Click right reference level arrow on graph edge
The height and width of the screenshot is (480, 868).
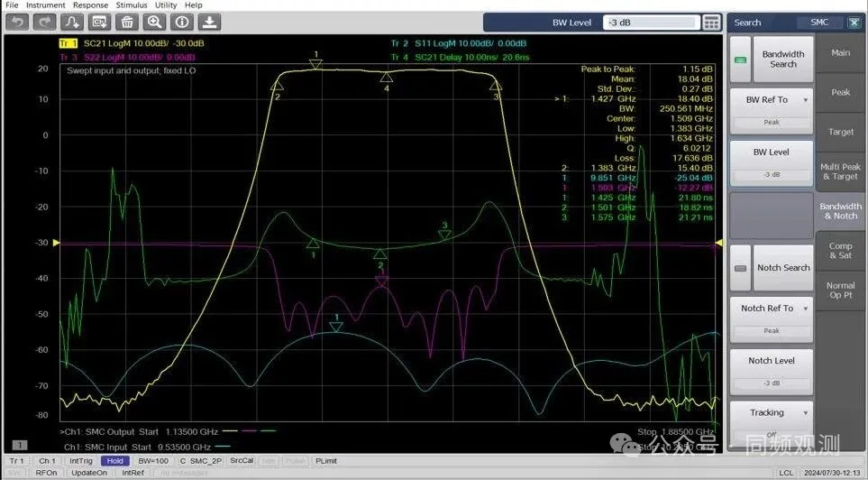719,243
